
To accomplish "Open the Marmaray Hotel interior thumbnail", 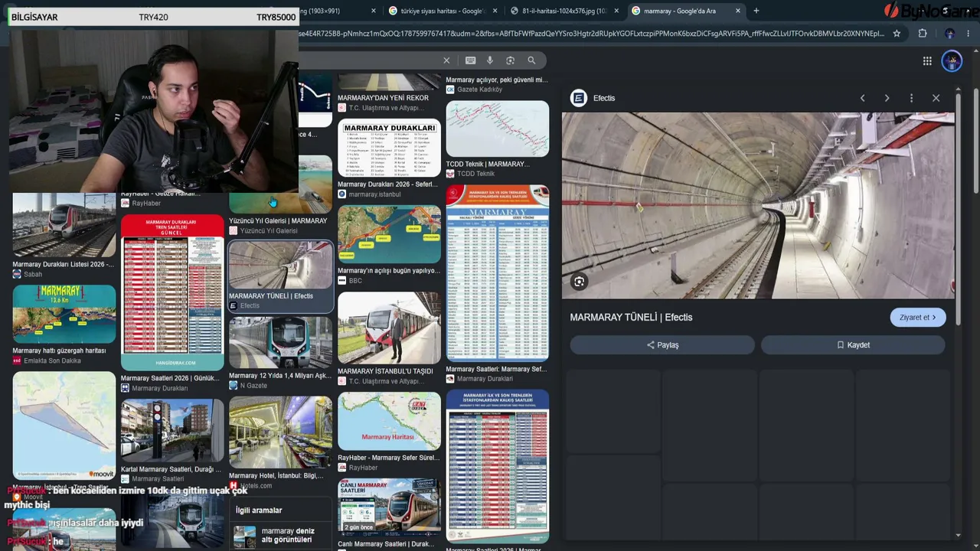I will pos(281,432).
